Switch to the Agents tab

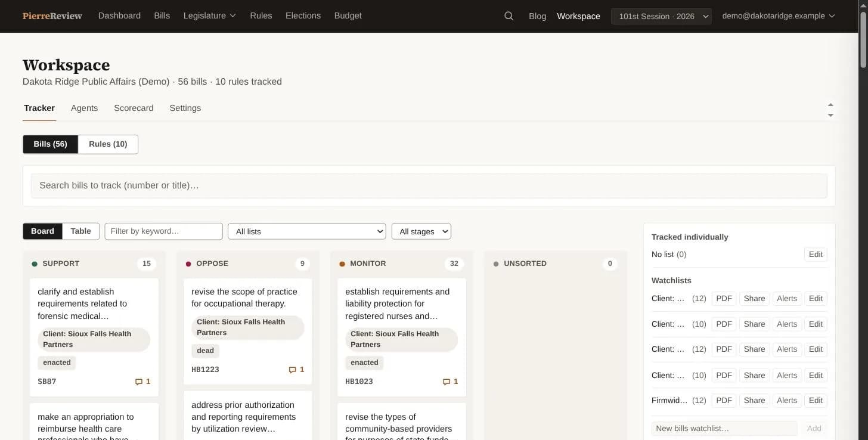point(84,108)
